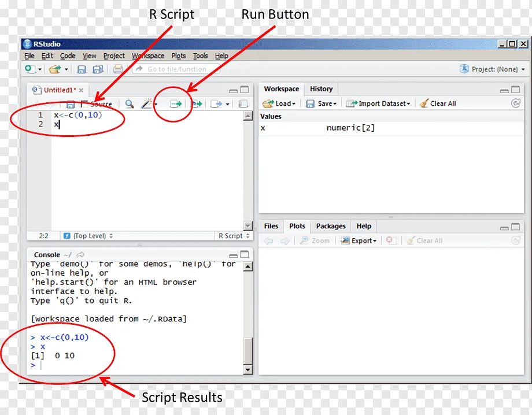The image size is (532, 415).
Task: Click the Open File folder icon
Action: click(x=54, y=69)
